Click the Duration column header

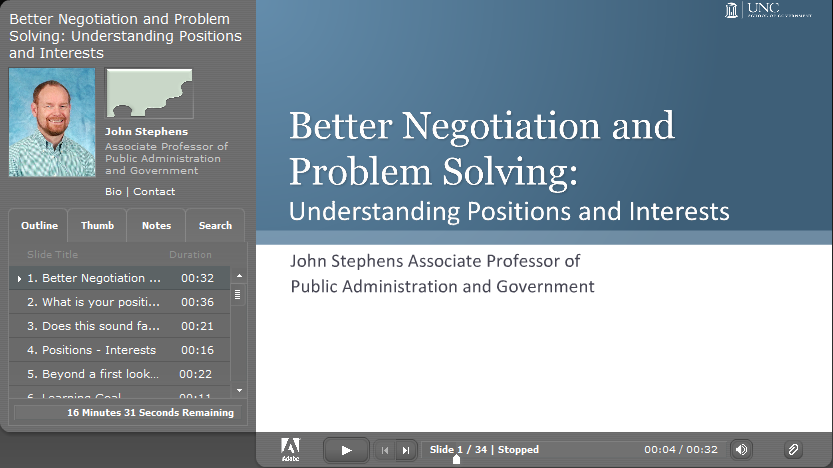point(190,255)
